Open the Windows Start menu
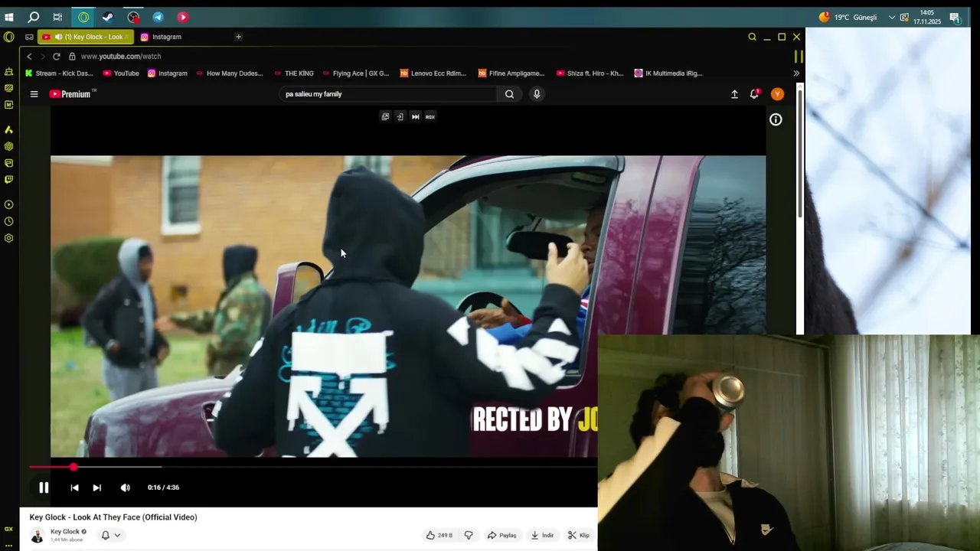This screenshot has width=980, height=551. 9,17
